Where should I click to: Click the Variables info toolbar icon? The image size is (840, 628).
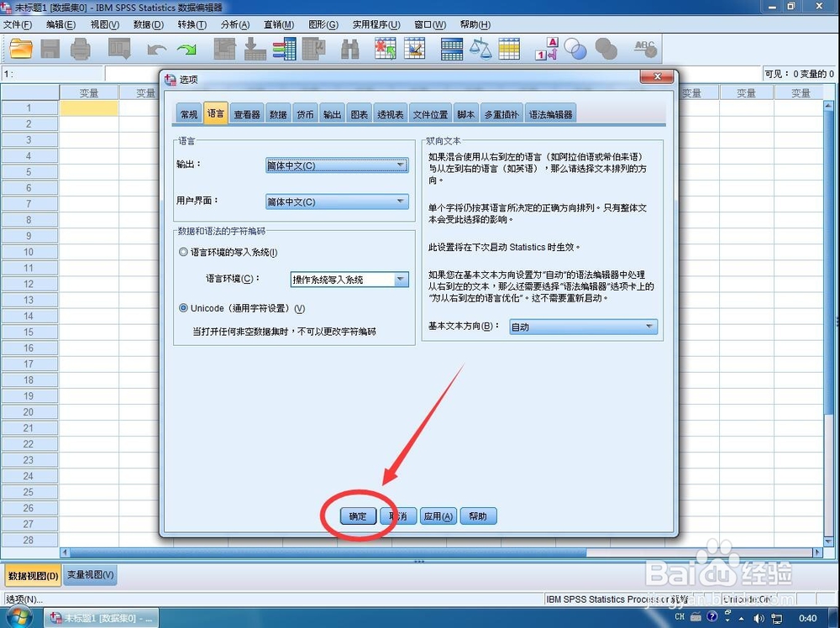[x=285, y=49]
